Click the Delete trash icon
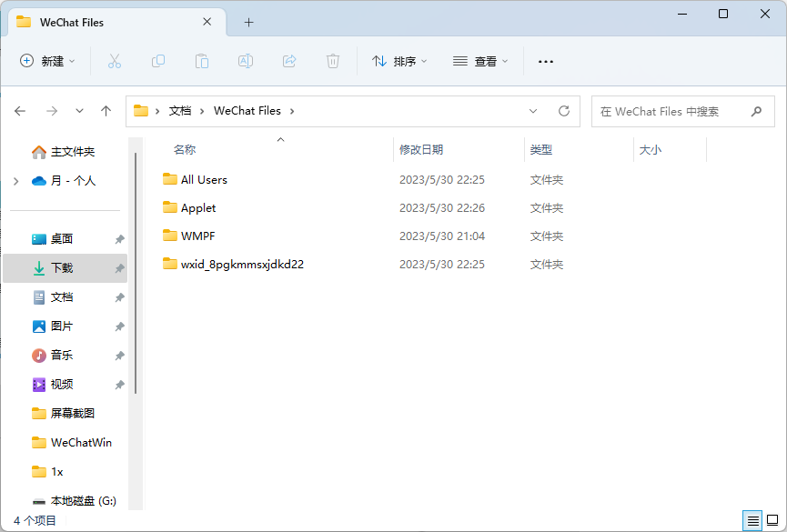 [x=333, y=61]
